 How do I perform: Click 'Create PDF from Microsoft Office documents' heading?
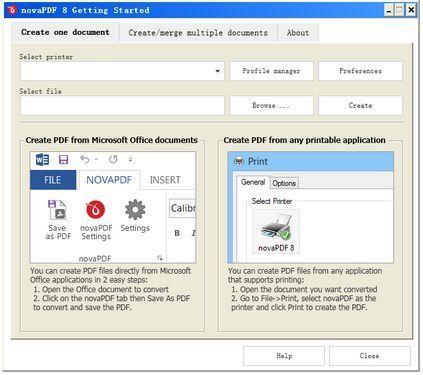(112, 140)
